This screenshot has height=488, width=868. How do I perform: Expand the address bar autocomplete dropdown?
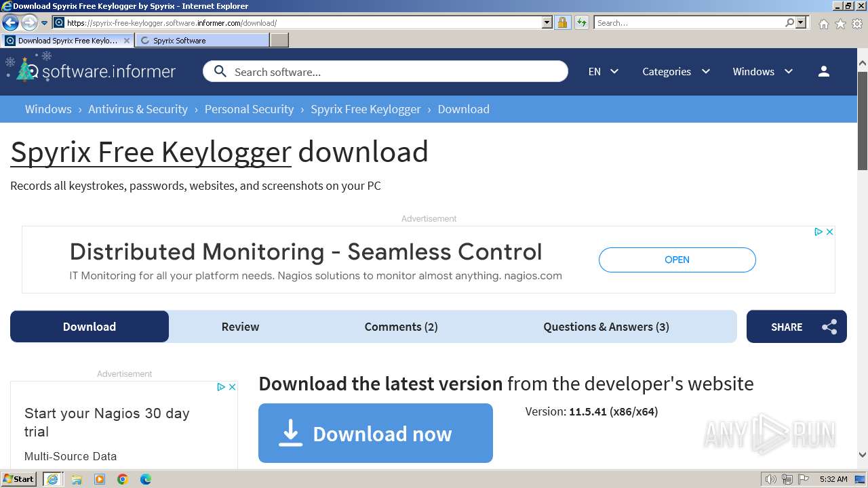click(x=547, y=22)
